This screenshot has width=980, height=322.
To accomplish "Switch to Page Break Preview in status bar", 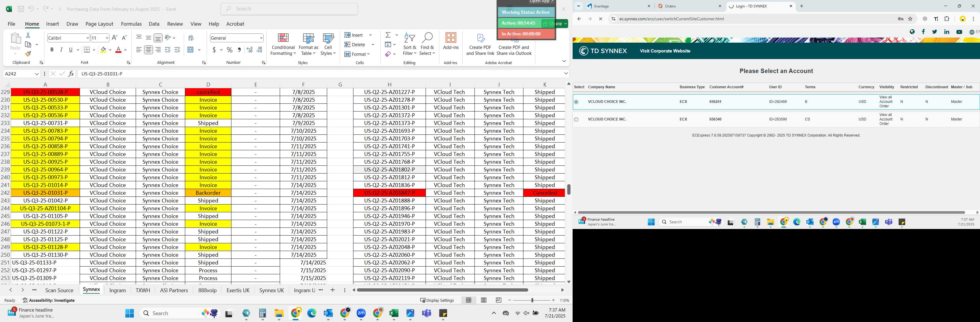I will coord(498,300).
